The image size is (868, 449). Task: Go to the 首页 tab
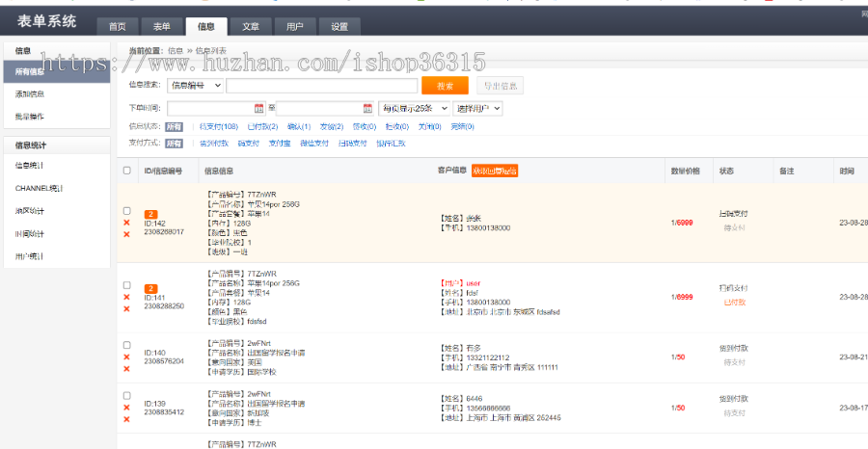[x=118, y=27]
